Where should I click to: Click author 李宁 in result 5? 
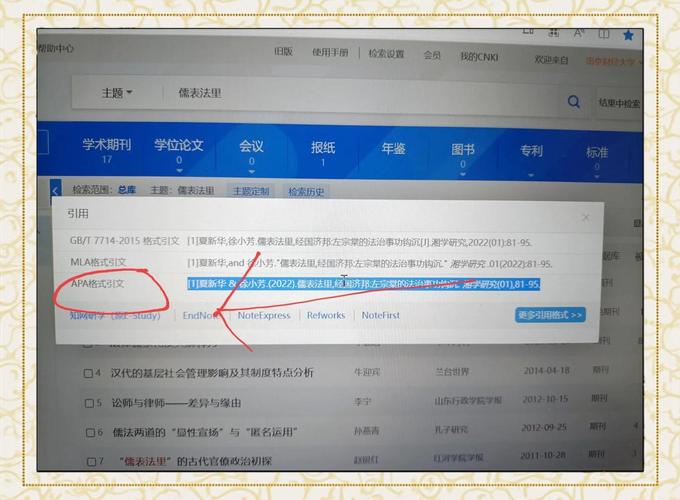pos(363,402)
